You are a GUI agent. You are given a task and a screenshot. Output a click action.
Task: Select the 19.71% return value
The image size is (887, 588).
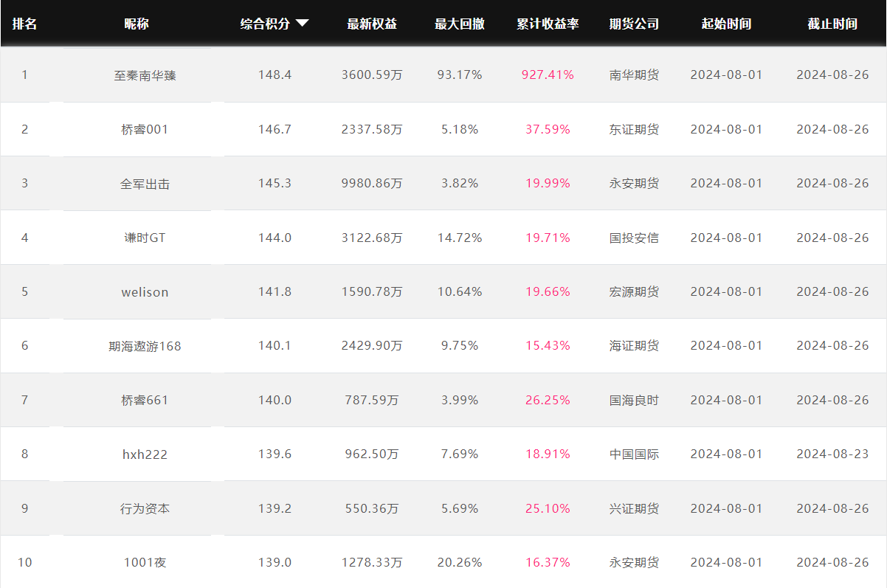coord(548,238)
